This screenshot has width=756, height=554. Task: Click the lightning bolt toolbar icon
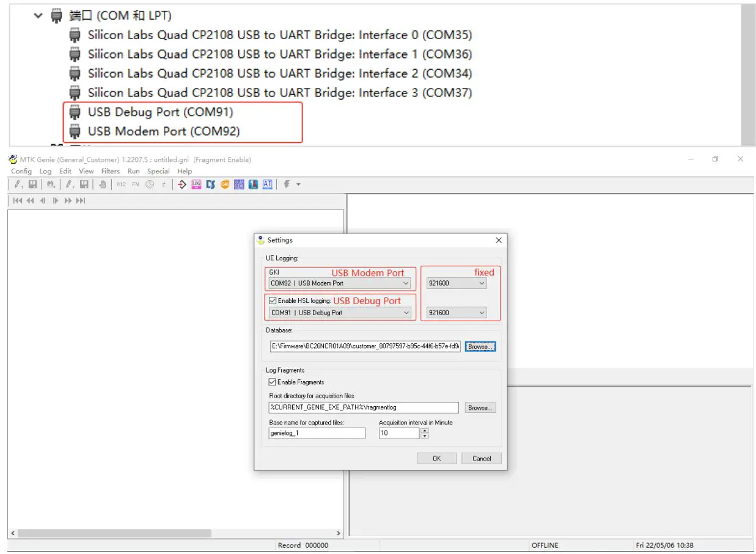pos(285,184)
